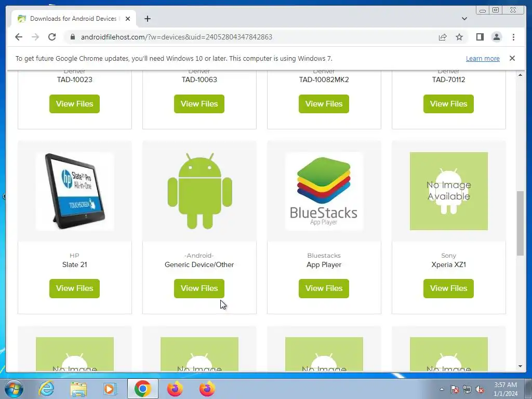Open the Learn more link
The height and width of the screenshot is (399, 532).
483,58
